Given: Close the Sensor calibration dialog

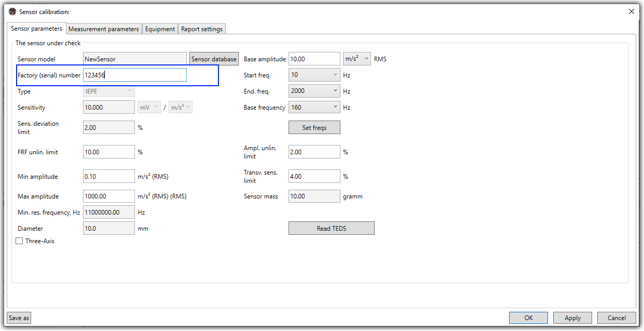Looking at the screenshot, I should click(x=631, y=11).
